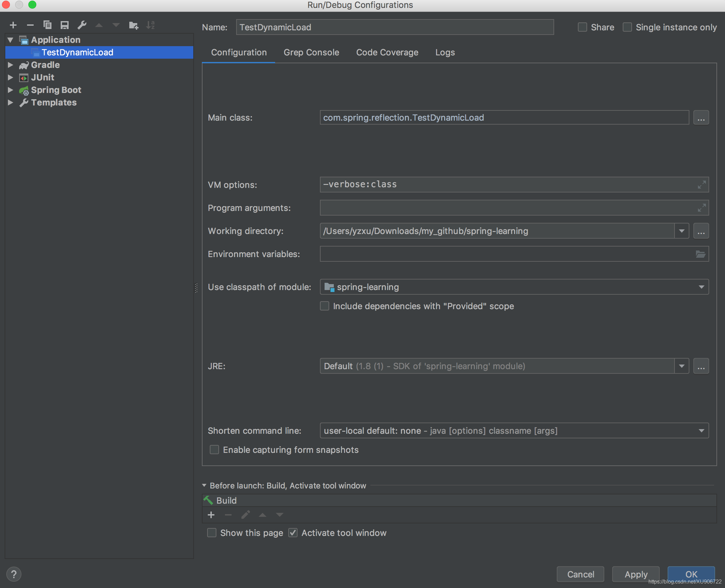Remove selected configuration with minus icon
This screenshot has height=588, width=725.
(30, 25)
